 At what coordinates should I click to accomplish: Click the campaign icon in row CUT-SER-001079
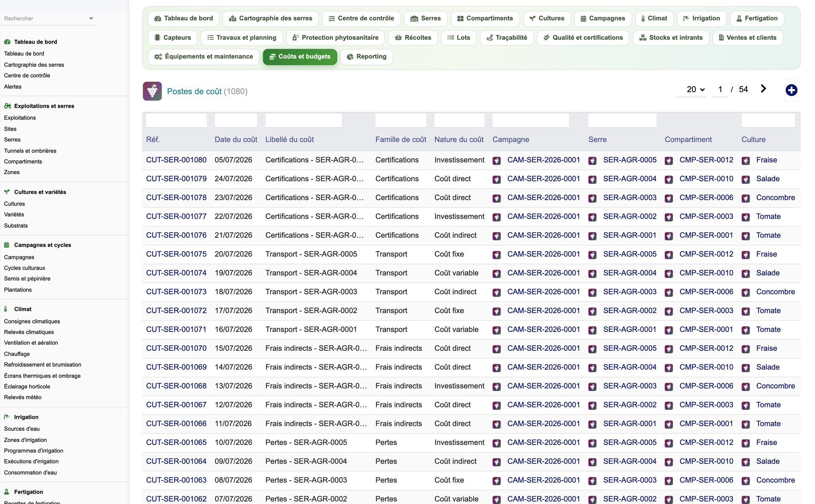coord(497,180)
